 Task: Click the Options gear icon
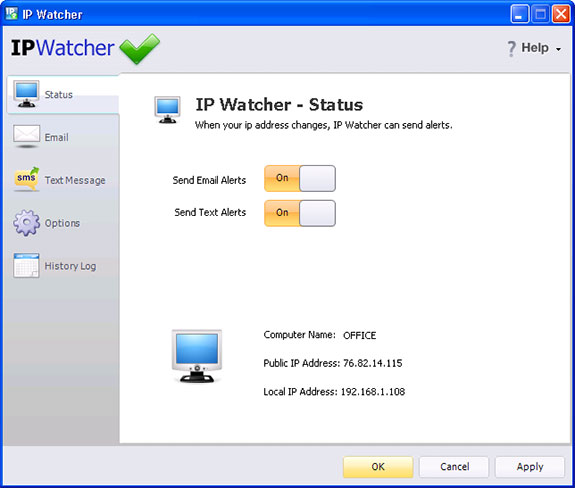click(26, 223)
